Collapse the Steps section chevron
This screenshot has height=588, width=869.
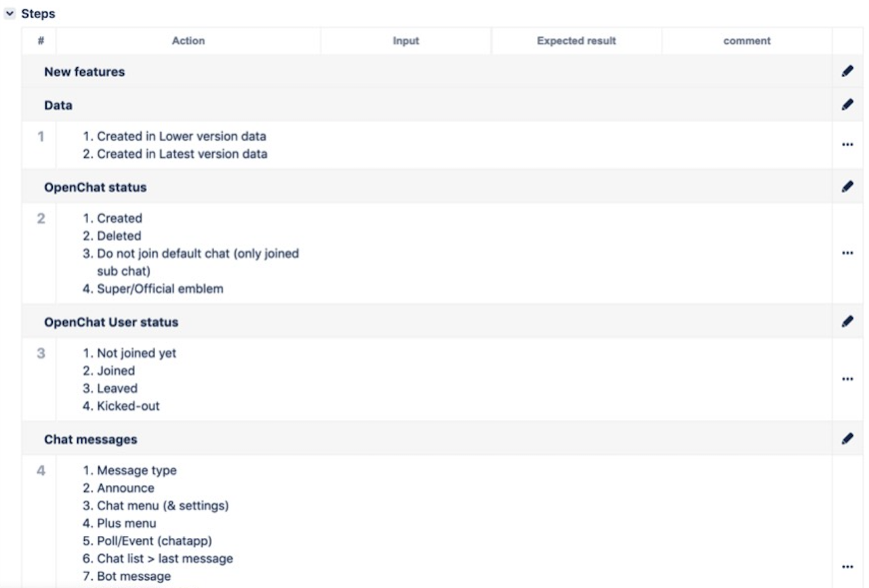tap(9, 14)
